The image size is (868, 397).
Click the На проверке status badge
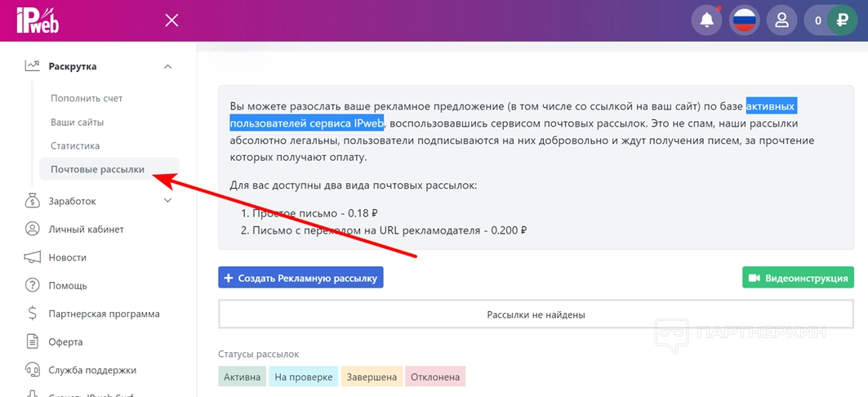[304, 377]
